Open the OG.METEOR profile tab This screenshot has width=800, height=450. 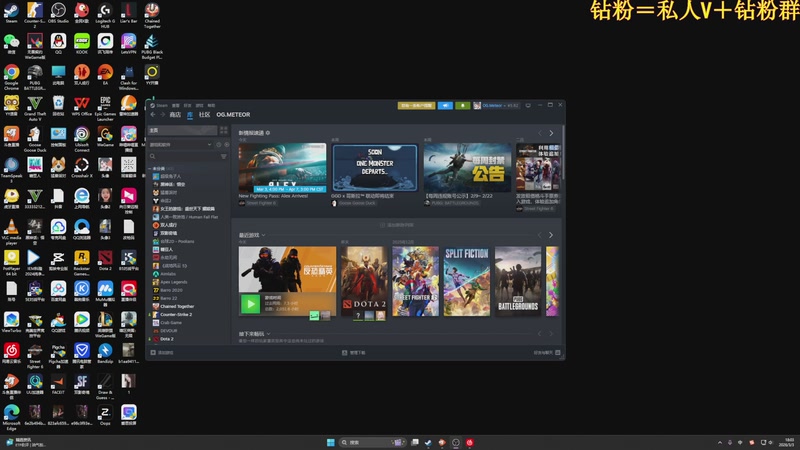(x=233, y=115)
